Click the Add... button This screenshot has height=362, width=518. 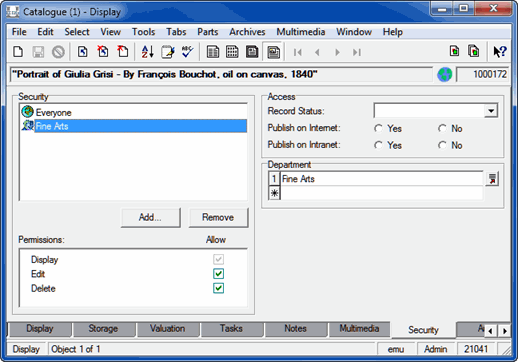(x=150, y=218)
